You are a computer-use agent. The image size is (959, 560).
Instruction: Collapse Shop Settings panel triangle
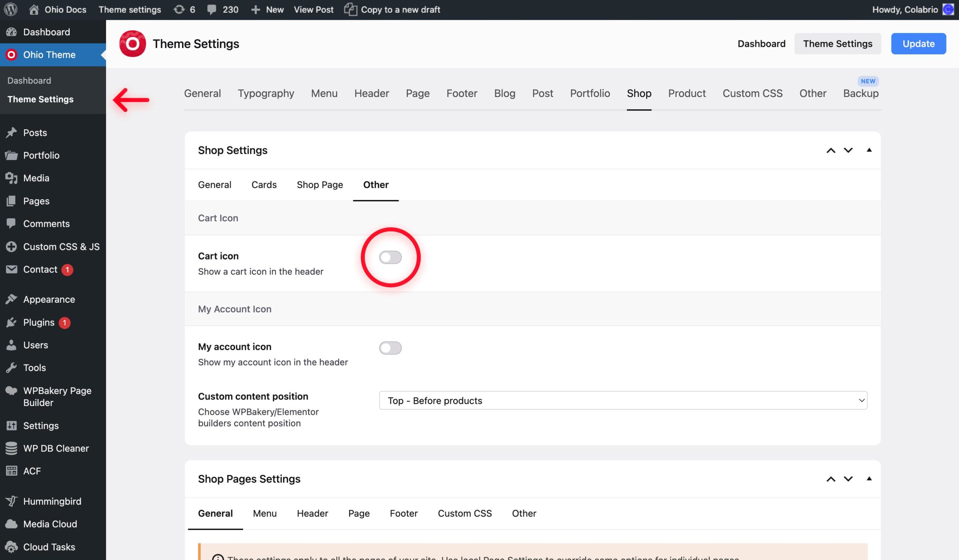(869, 150)
